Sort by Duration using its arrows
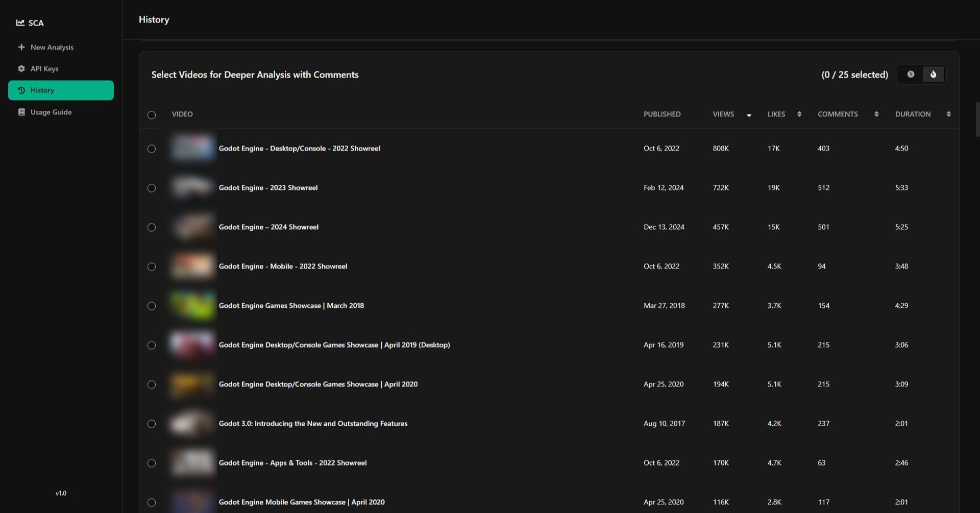The width and height of the screenshot is (980, 513). 948,114
